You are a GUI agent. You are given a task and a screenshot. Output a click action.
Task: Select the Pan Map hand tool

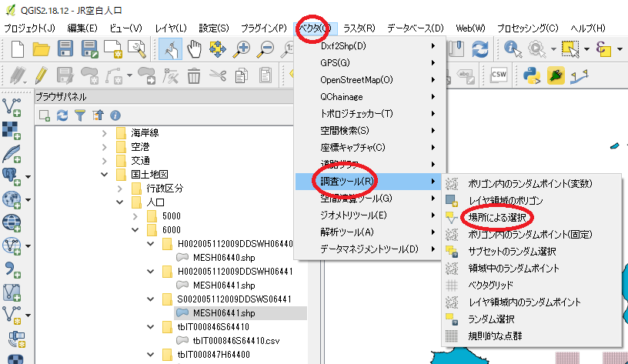coord(194,48)
